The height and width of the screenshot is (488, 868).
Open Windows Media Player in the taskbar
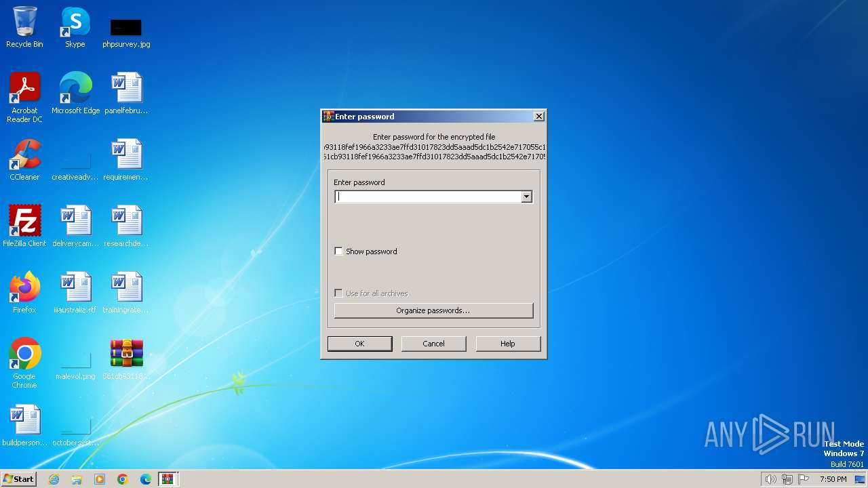pos(100,479)
